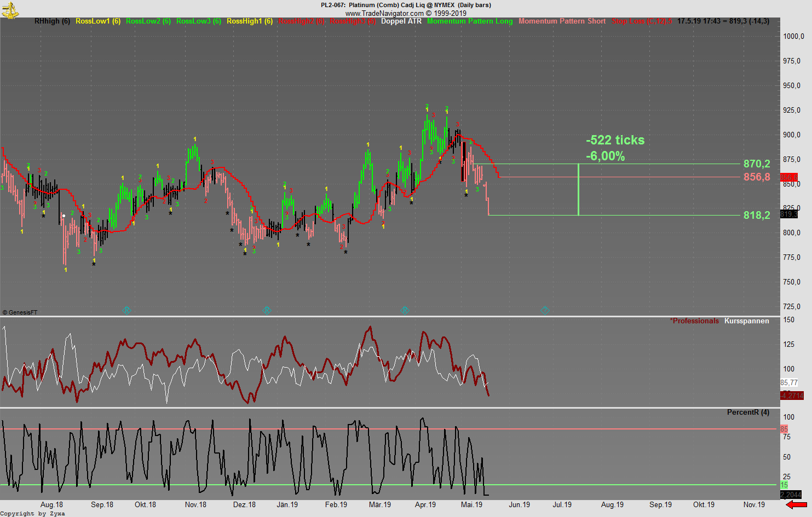Click the diamond marker below the Okt.18 area
This screenshot has height=517, width=812.
click(x=126, y=310)
